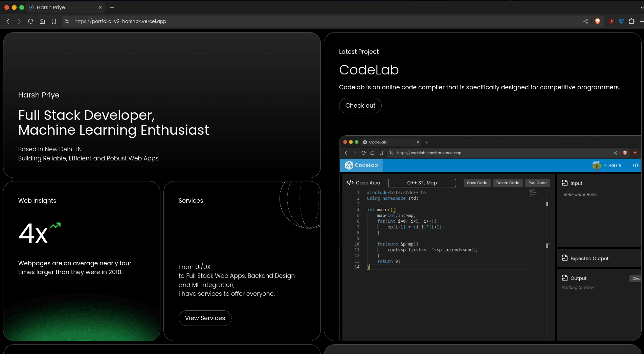The image size is (644, 354).
Task: Reload the portfolio page
Action: click(30, 21)
